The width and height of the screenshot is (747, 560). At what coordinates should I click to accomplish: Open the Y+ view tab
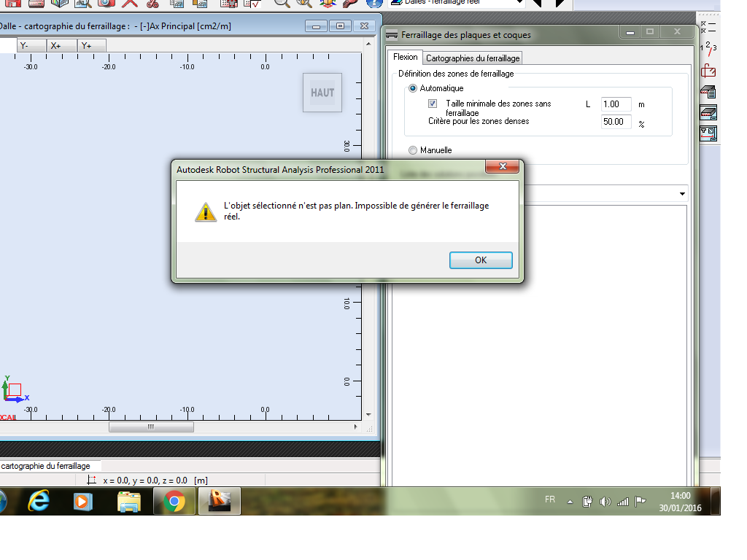pyautogui.click(x=91, y=46)
